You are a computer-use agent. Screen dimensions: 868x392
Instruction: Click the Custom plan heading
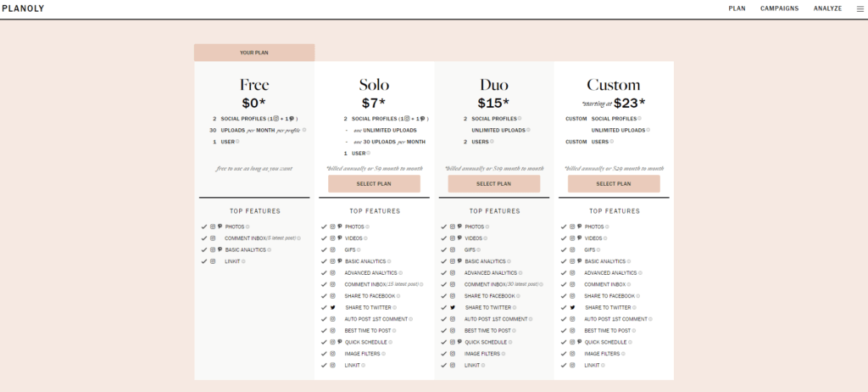pyautogui.click(x=614, y=85)
